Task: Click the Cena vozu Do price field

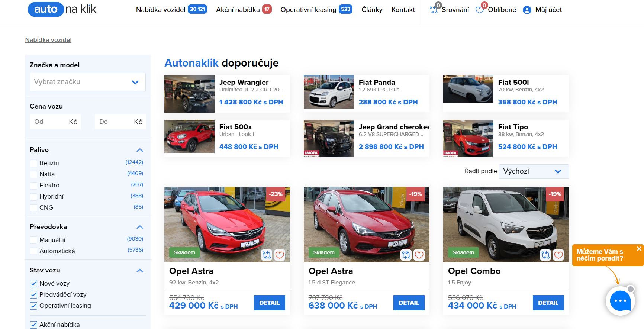Action: pos(120,122)
